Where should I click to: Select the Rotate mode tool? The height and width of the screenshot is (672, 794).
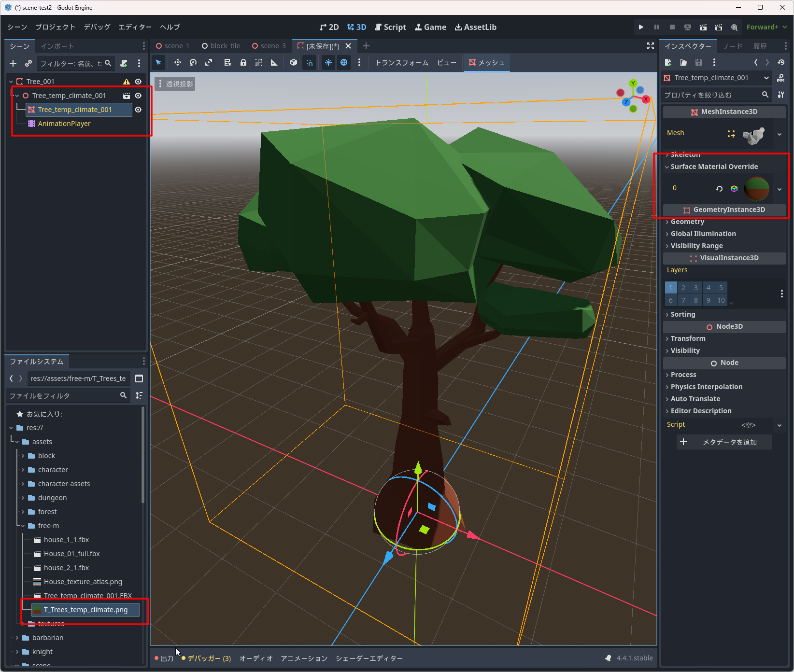click(193, 62)
